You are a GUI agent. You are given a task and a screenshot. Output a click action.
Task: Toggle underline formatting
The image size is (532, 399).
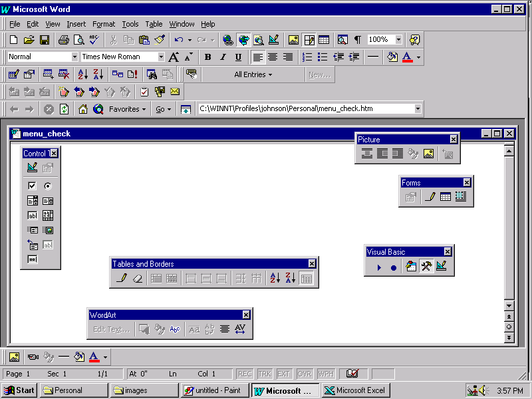click(x=238, y=57)
